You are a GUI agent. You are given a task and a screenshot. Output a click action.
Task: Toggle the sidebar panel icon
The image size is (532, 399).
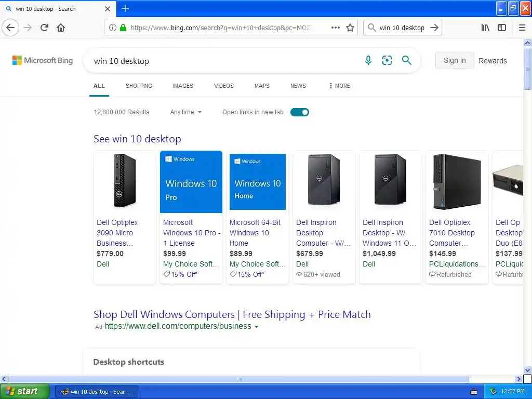(502, 28)
